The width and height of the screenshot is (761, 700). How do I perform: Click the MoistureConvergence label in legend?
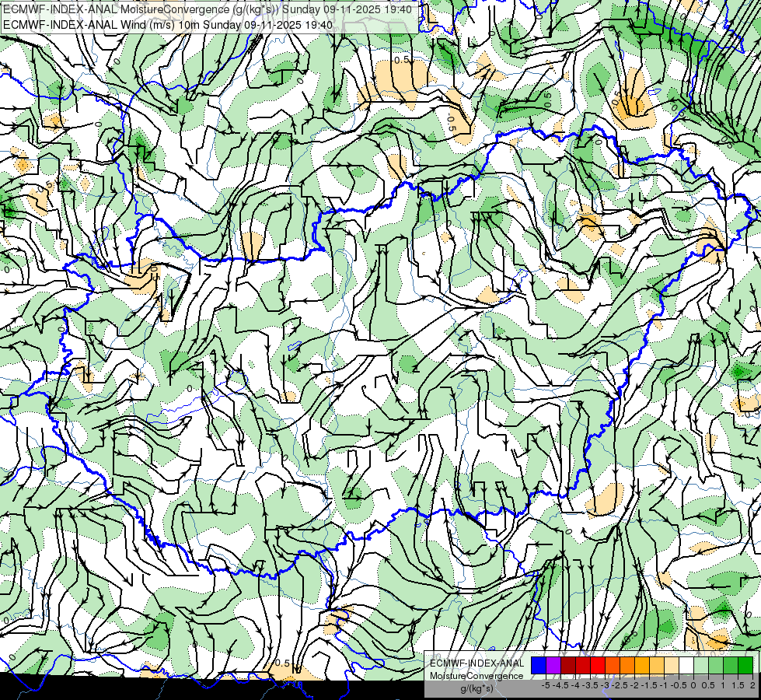pyautogui.click(x=476, y=676)
